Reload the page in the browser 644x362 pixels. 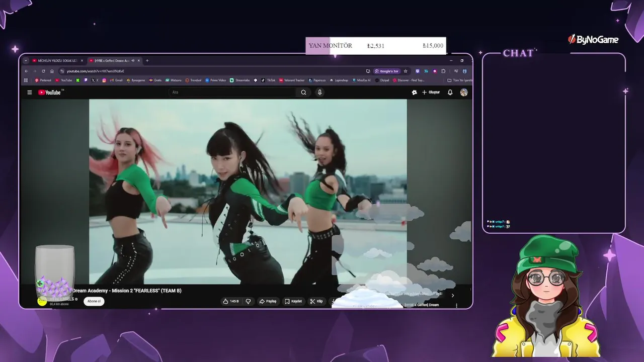pyautogui.click(x=43, y=71)
